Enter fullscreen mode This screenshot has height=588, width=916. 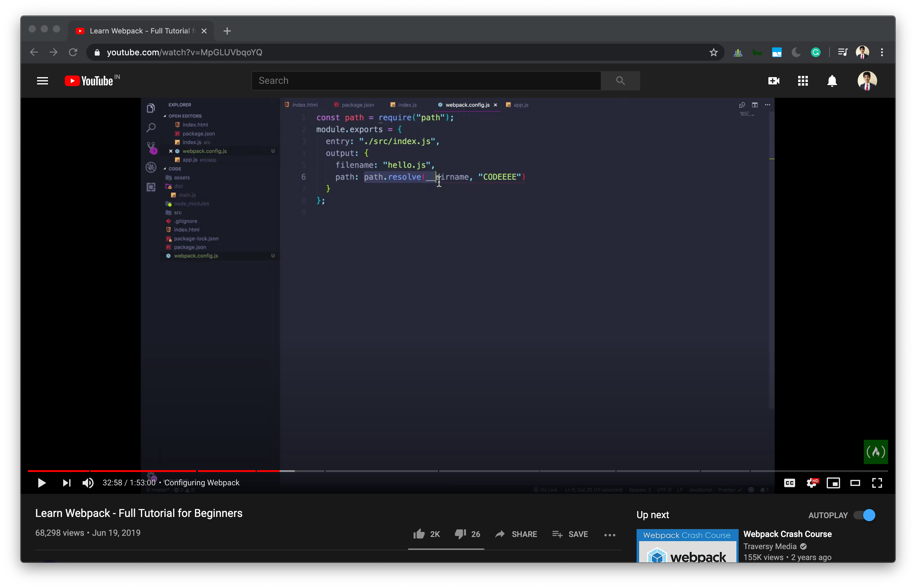tap(877, 483)
